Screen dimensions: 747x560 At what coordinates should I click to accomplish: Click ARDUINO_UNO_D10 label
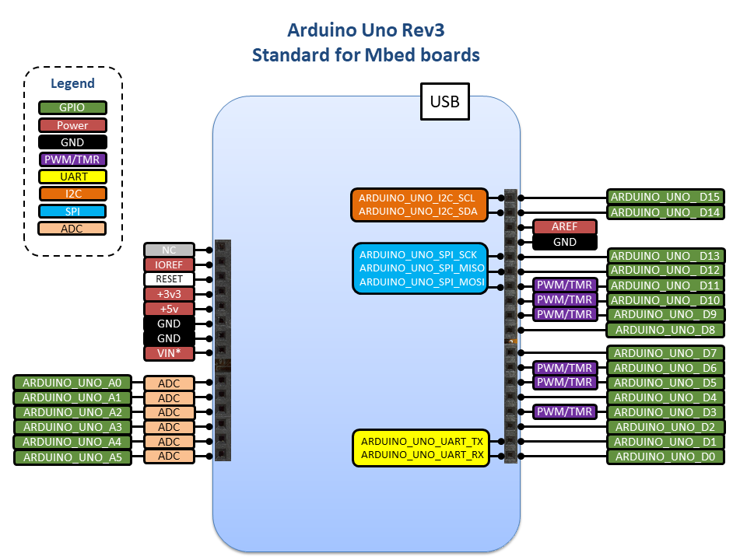coord(665,300)
